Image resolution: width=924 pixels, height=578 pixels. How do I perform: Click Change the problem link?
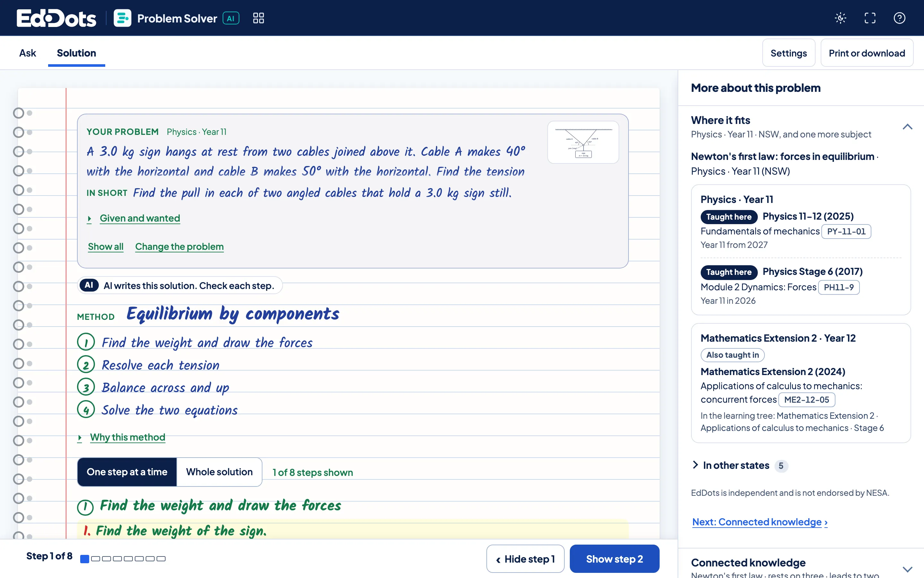(x=179, y=247)
